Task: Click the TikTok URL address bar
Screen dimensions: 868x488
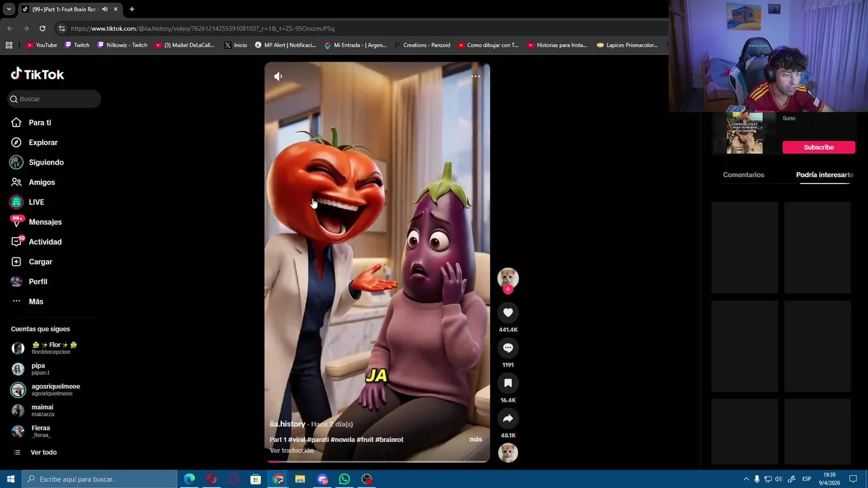Action: [x=202, y=28]
